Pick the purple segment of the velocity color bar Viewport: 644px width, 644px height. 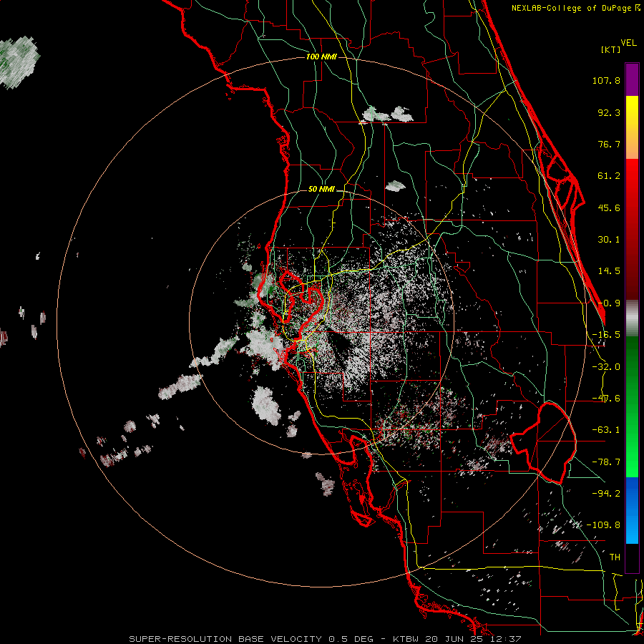[632, 79]
